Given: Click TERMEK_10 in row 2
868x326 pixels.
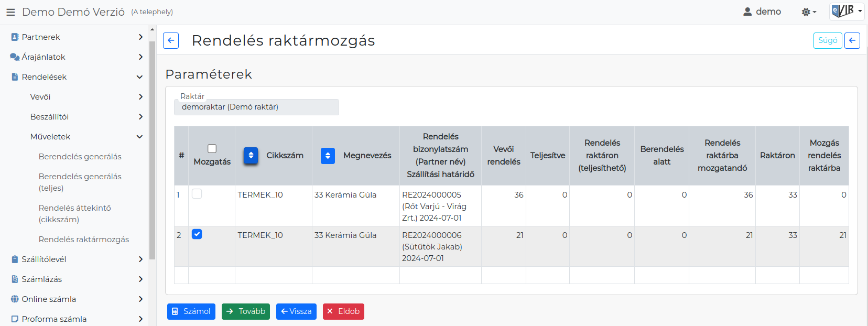Looking at the screenshot, I should [260, 235].
